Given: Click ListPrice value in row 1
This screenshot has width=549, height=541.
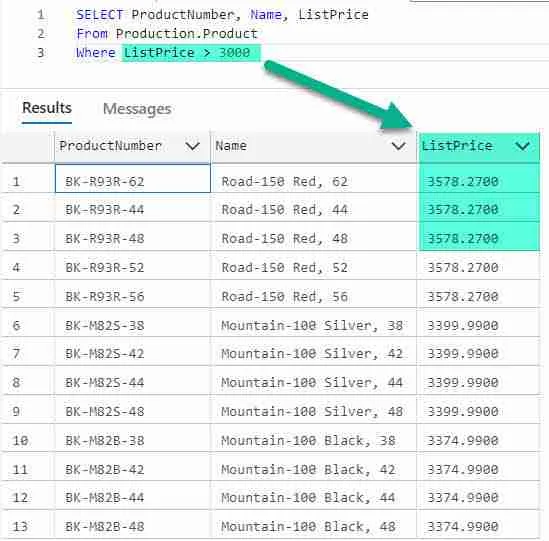Looking at the screenshot, I should click(479, 179).
